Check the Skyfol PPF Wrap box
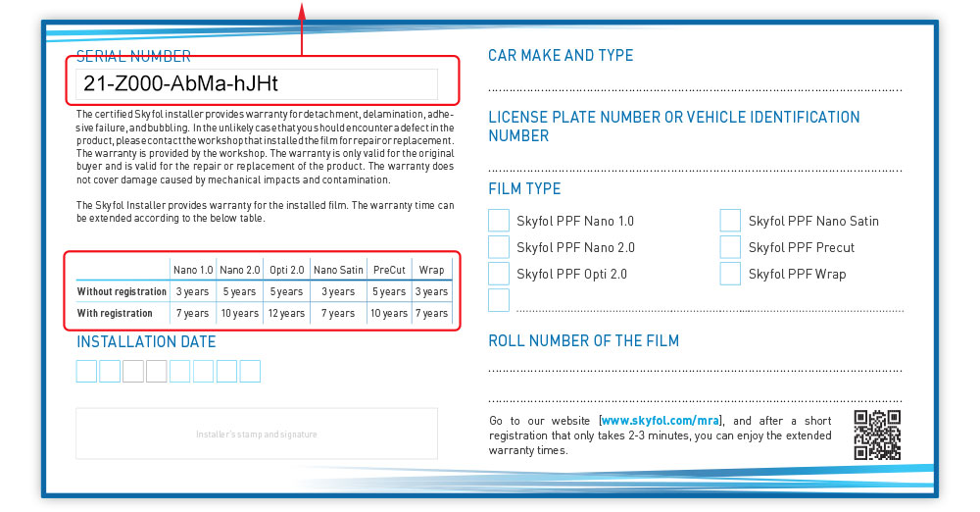980x512 pixels. (x=730, y=274)
